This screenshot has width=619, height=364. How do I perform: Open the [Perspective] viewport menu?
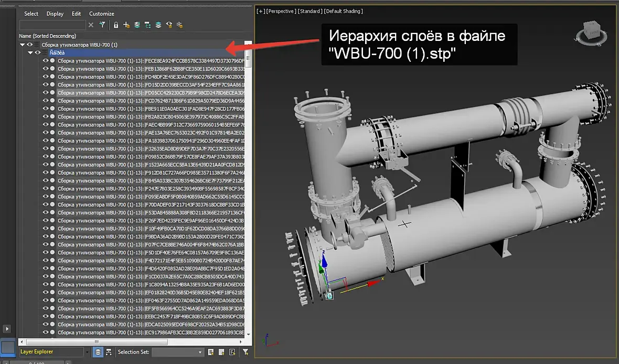pyautogui.click(x=281, y=11)
